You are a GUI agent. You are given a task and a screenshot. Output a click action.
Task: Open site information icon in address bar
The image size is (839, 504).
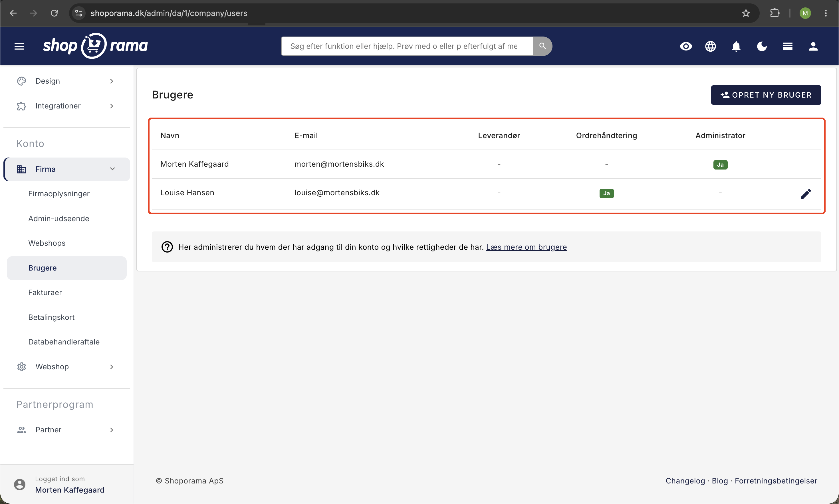79,13
